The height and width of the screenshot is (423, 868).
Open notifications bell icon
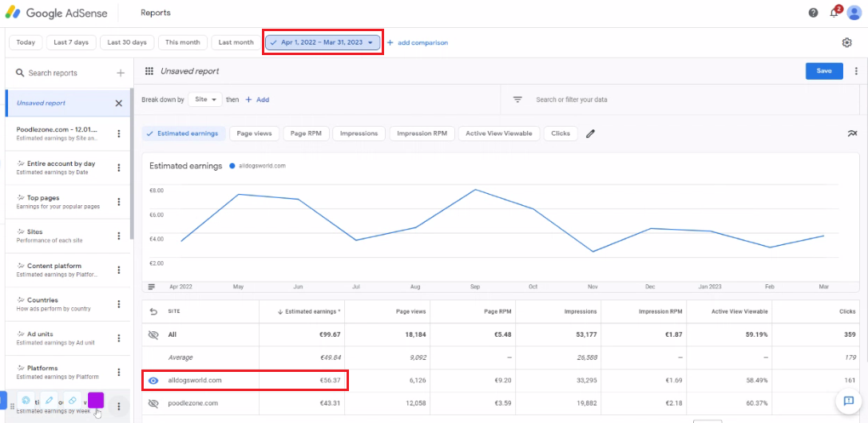[x=834, y=13]
